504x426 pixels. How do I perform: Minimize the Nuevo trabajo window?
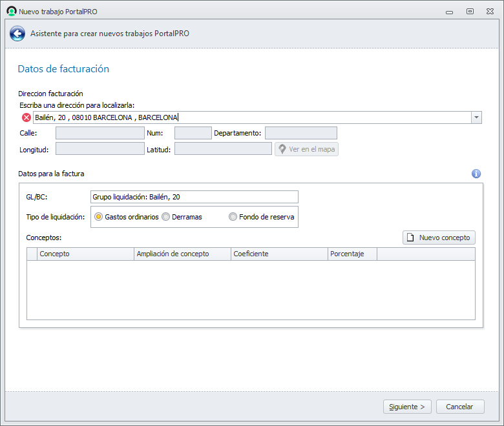(x=449, y=12)
